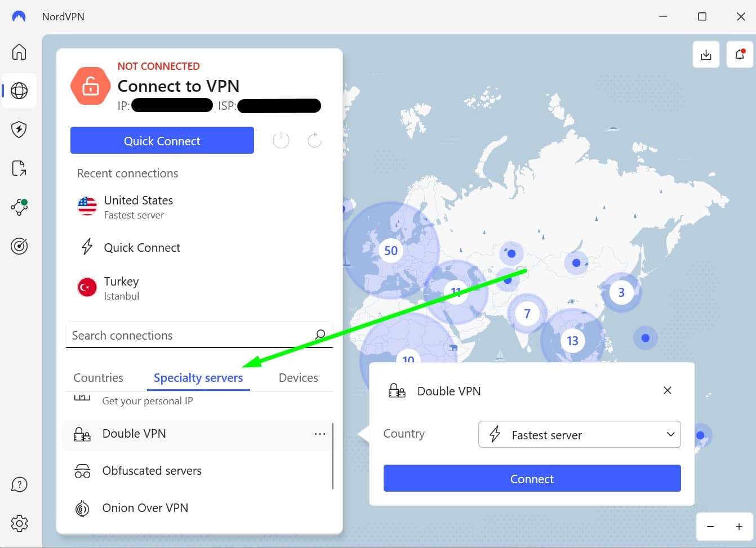Open the Help question mark icon
756x548 pixels.
(19, 484)
